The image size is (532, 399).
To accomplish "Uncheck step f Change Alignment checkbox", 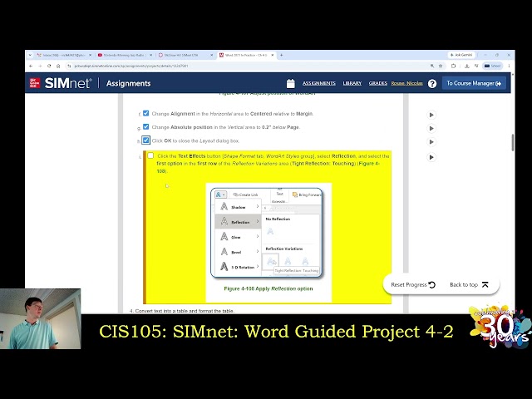I will tap(146, 113).
